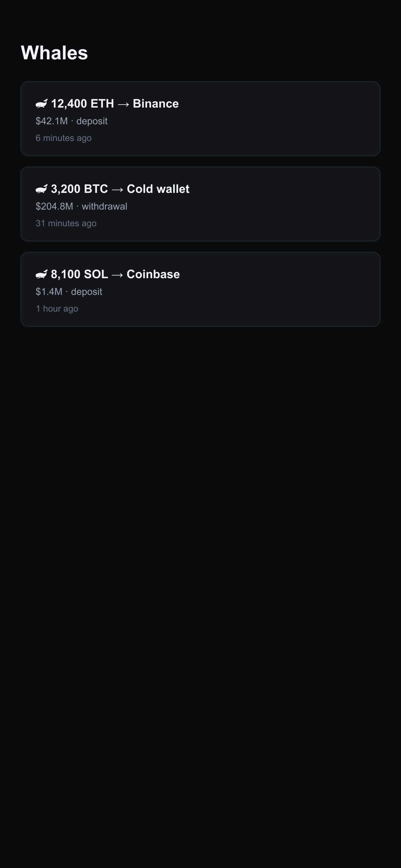Open the 12,400 ETH → Binance card

[200, 119]
